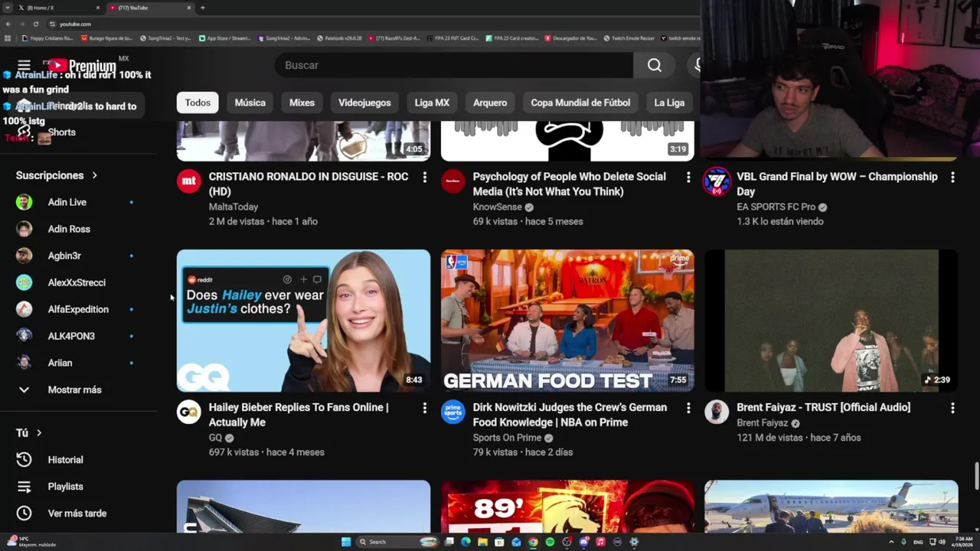The width and height of the screenshot is (980, 551).
Task: Click the Buscar search input field
Action: [x=454, y=65]
